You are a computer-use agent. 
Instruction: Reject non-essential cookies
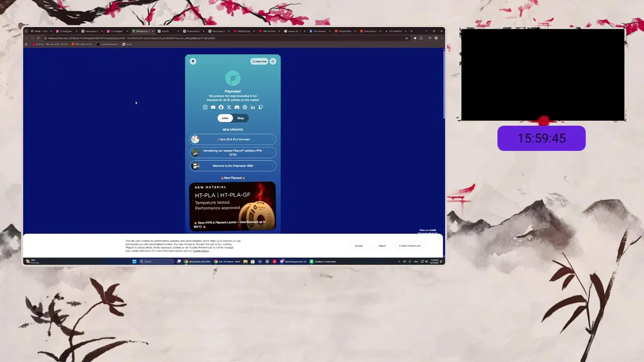coord(382,246)
